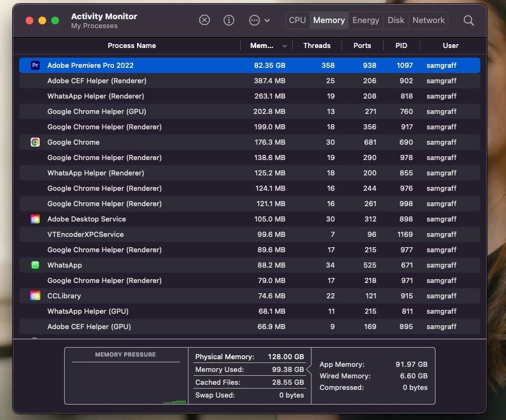Sort by the Mem... column header
506x420 pixels.
tap(262, 46)
